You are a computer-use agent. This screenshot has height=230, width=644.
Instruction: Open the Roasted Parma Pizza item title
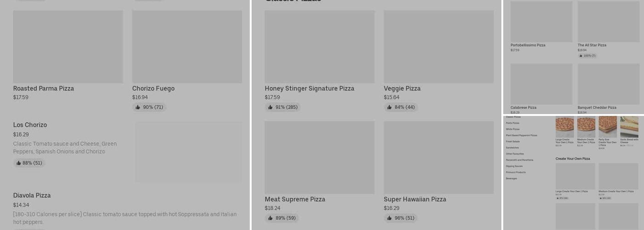coord(43,88)
